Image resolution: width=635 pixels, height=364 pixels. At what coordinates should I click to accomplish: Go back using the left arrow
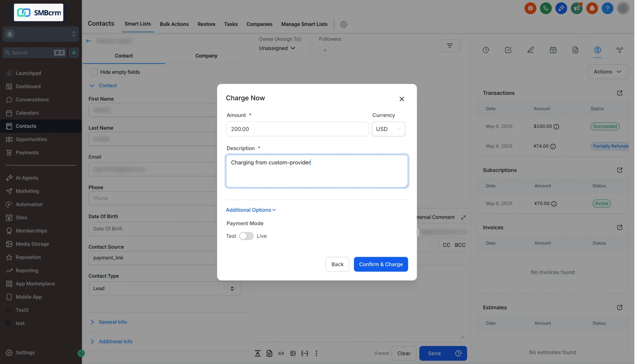pos(89,41)
